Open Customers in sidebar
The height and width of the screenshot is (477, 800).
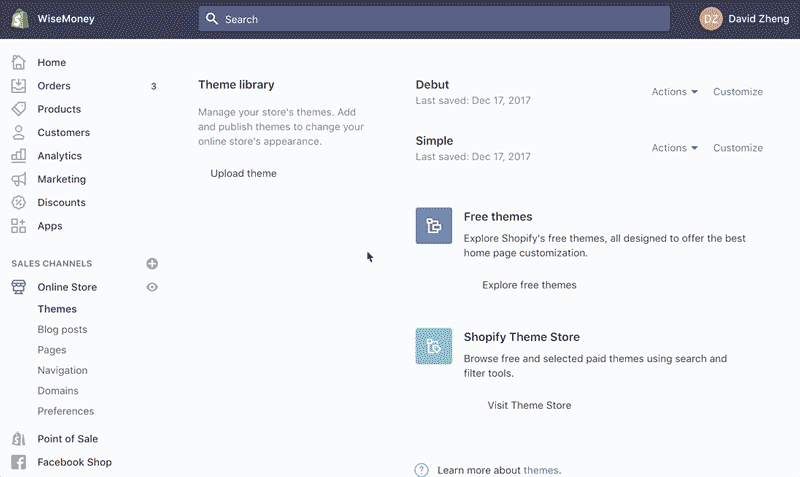tap(64, 133)
